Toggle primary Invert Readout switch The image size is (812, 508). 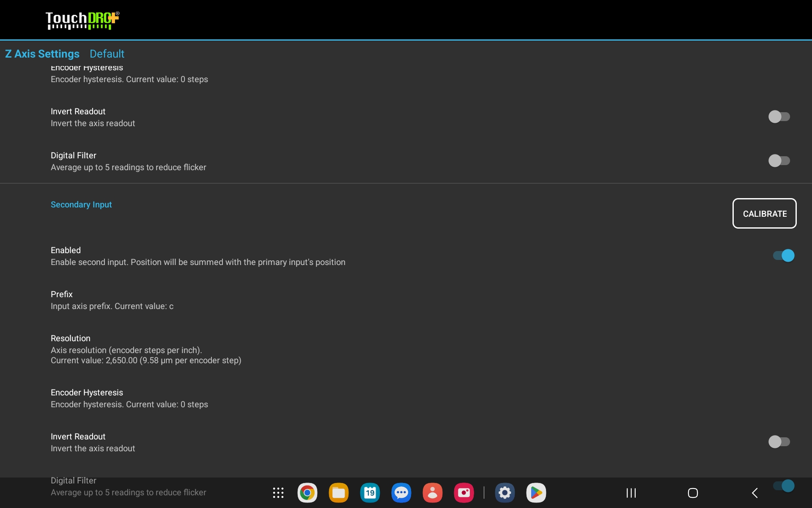click(779, 116)
